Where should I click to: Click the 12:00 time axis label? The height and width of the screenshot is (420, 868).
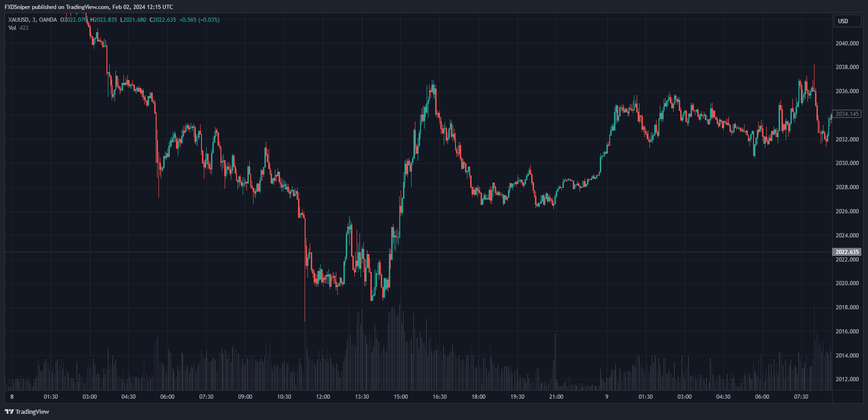[323, 397]
